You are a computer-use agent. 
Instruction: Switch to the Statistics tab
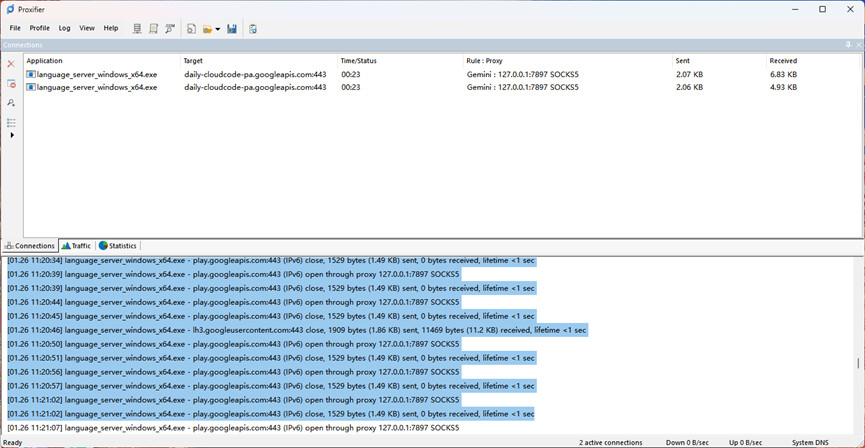[x=118, y=246]
